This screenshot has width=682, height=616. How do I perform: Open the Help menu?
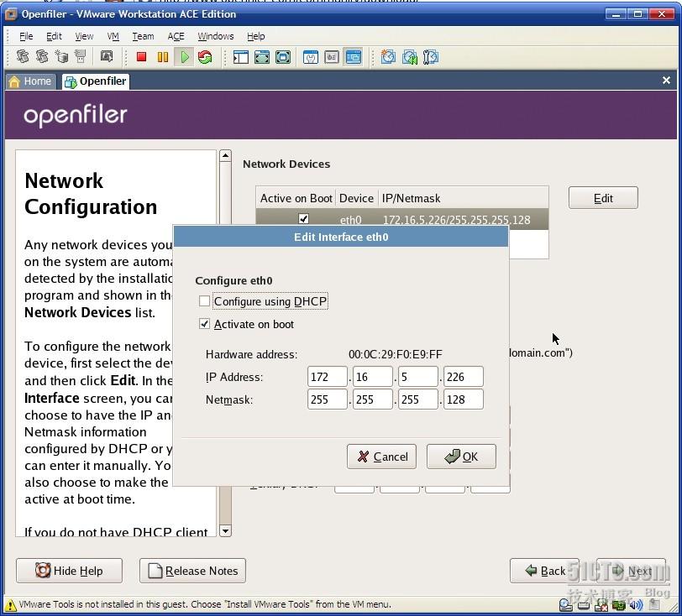pos(255,36)
